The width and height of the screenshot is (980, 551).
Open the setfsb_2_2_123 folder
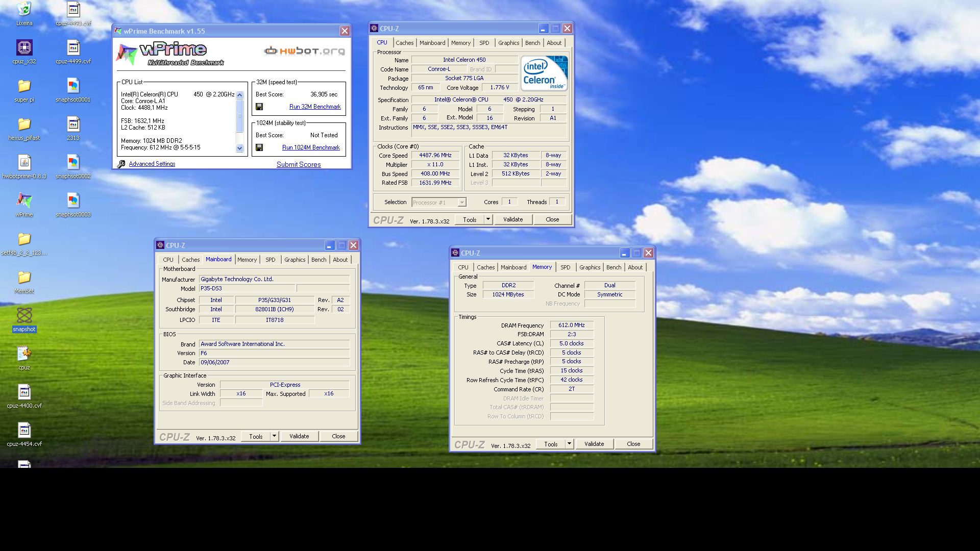point(24,239)
